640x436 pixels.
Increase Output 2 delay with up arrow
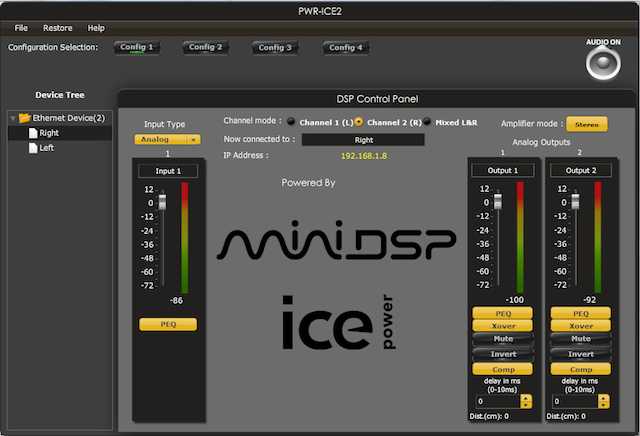coord(603,398)
